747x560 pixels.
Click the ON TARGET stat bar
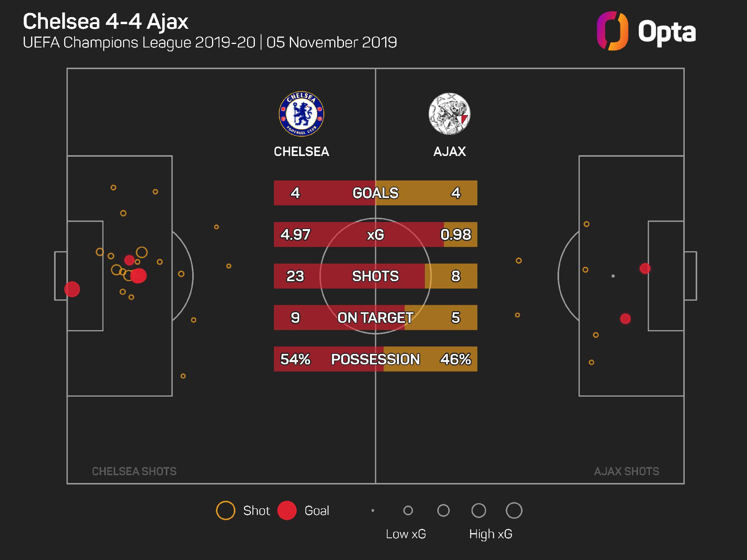coord(375,318)
